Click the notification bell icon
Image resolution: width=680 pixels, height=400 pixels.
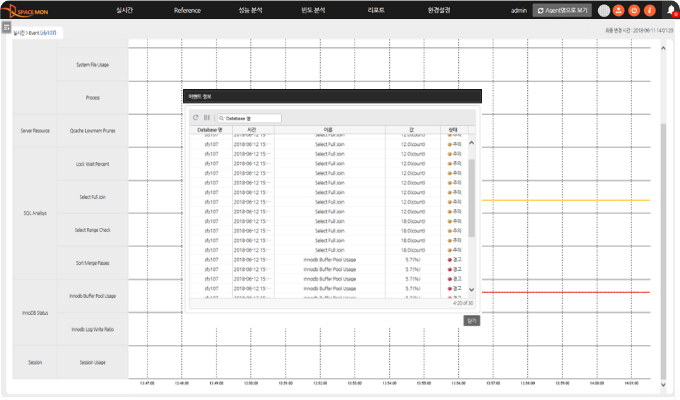(x=670, y=10)
